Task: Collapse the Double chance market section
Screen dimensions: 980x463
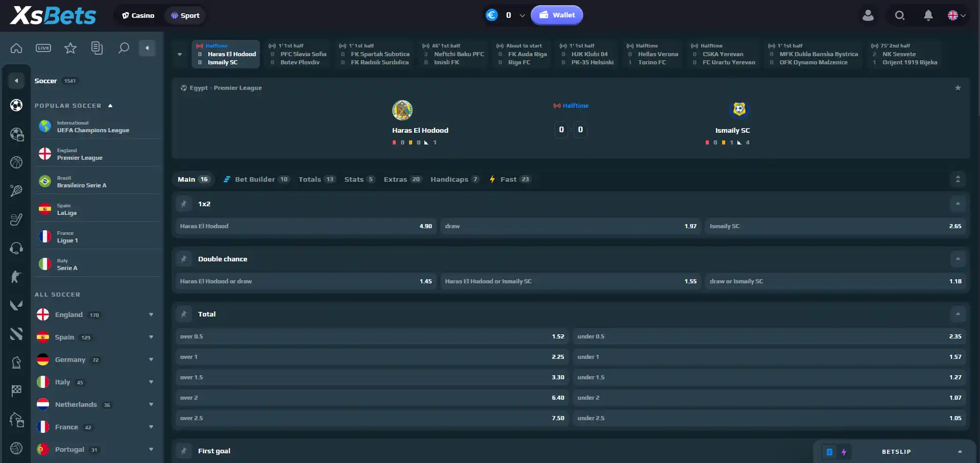Action: tap(958, 259)
